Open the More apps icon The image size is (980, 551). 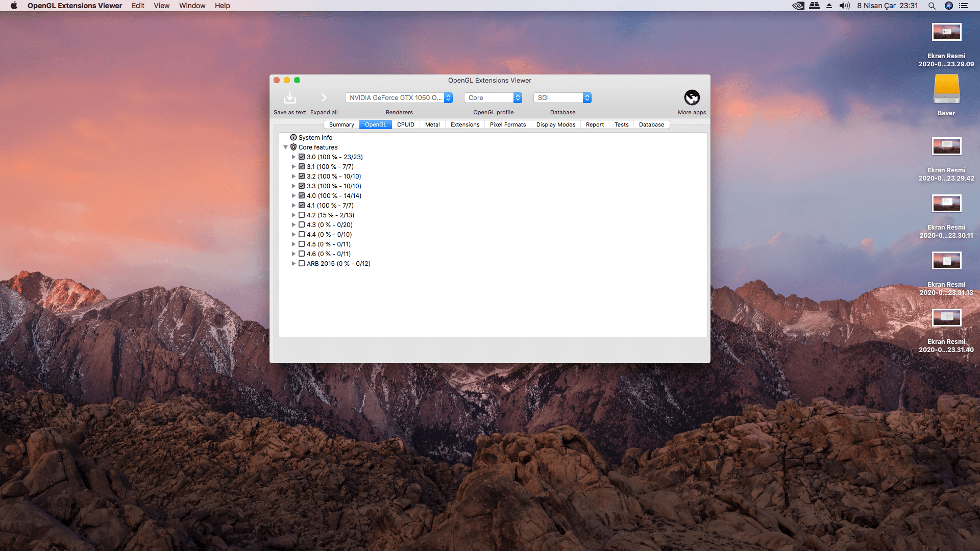point(692,97)
